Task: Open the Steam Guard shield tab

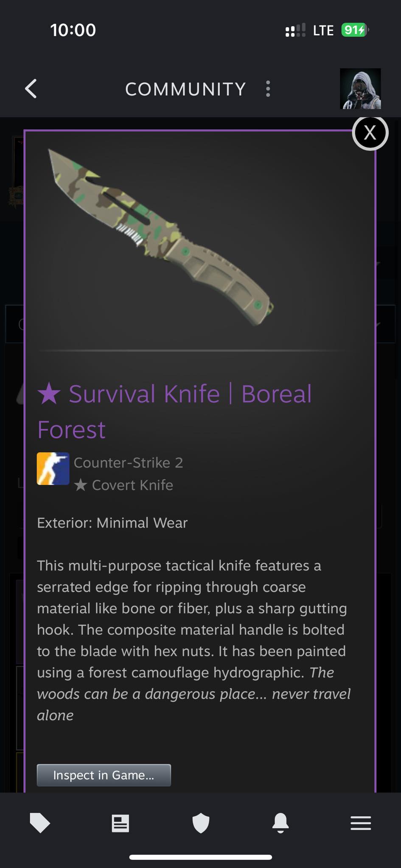Action: click(x=201, y=823)
